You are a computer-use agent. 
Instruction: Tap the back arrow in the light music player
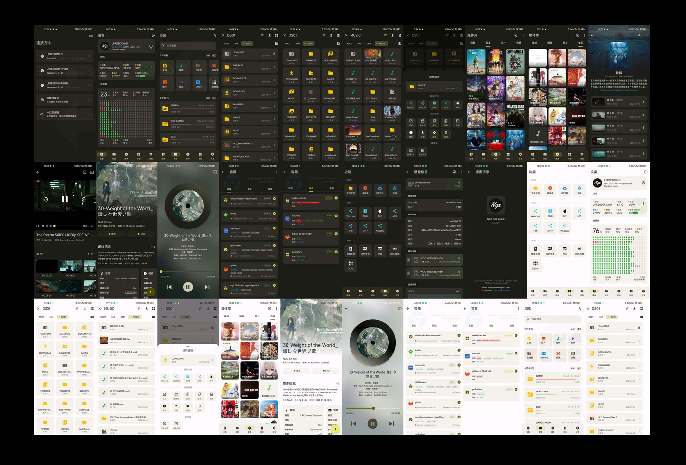click(x=346, y=308)
